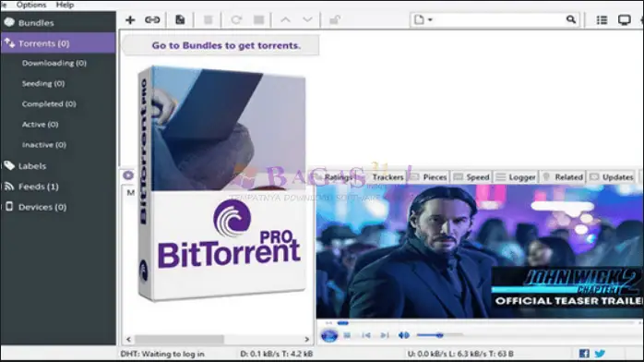Viewport: 644px width, 362px height.
Task: Click the player play button
Action: [x=329, y=335]
